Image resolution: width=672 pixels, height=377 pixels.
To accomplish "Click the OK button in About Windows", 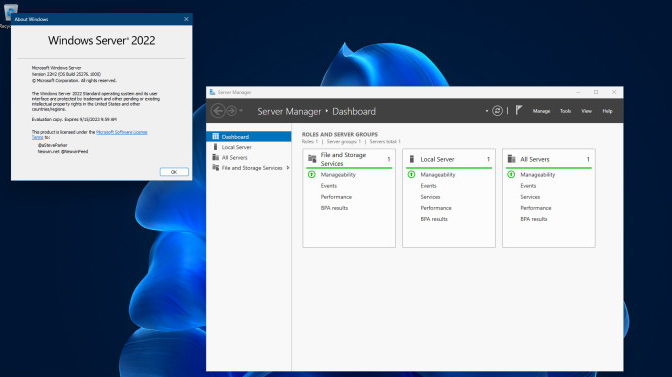I will (x=174, y=172).
